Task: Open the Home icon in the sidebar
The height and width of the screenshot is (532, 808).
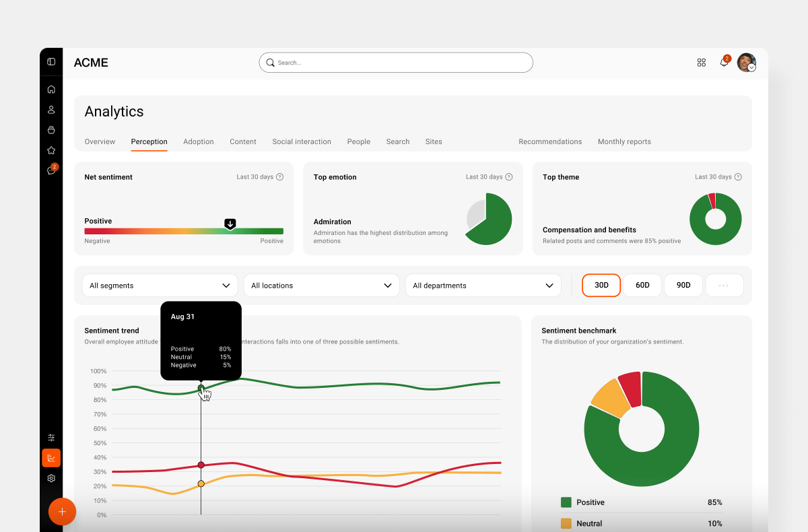Action: tap(50, 89)
